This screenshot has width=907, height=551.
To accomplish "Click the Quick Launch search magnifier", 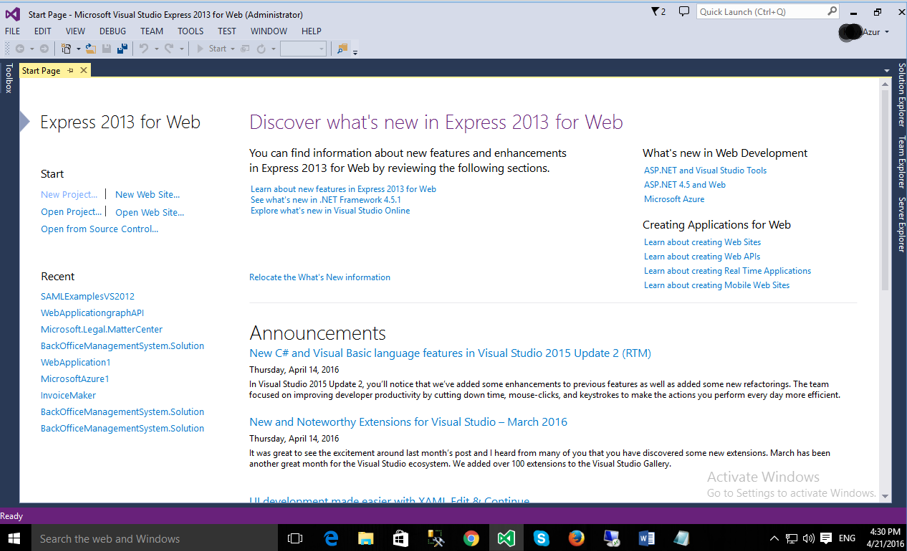I will coord(832,11).
